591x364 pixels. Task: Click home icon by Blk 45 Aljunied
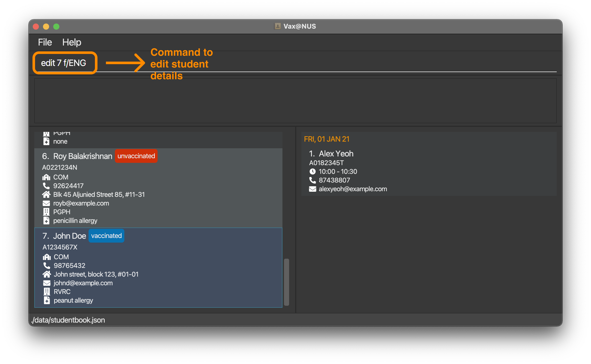tap(46, 195)
